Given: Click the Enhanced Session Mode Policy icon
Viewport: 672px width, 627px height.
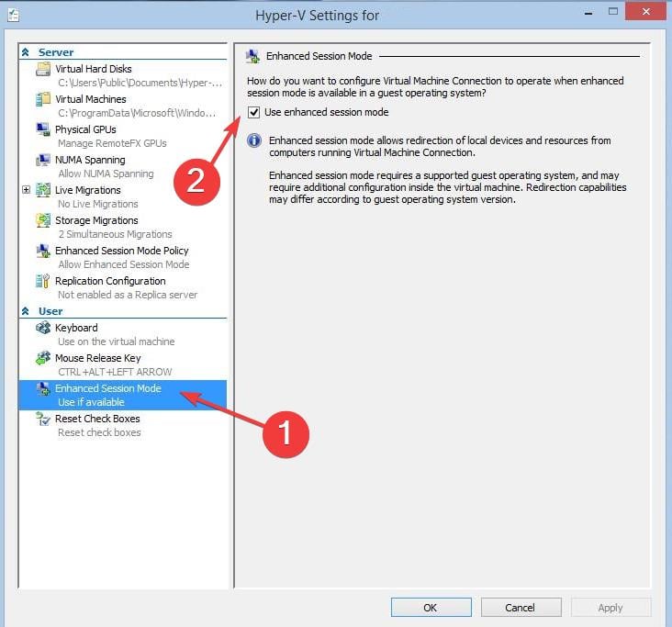Looking at the screenshot, I should pos(43,251).
